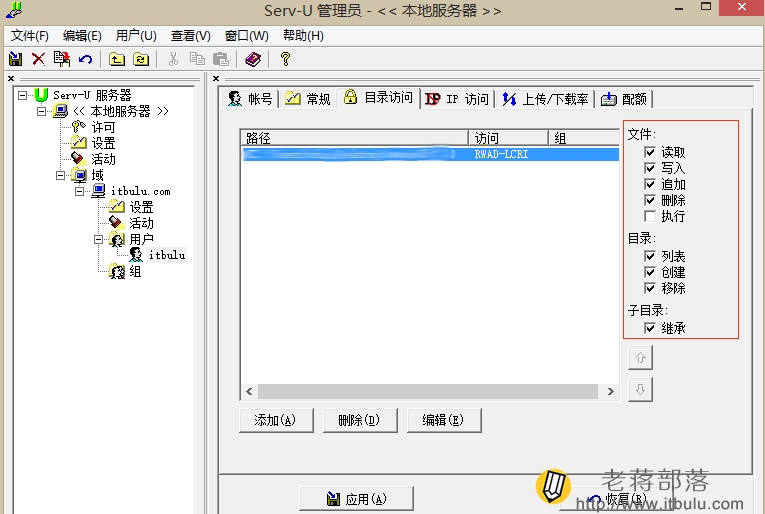765x514 pixels.
Task: Switch to the 配额 tab
Action: [624, 99]
